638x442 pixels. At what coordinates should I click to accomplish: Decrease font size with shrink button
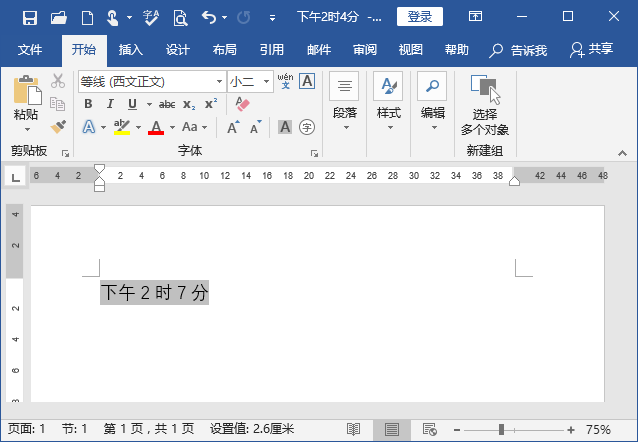click(x=256, y=127)
